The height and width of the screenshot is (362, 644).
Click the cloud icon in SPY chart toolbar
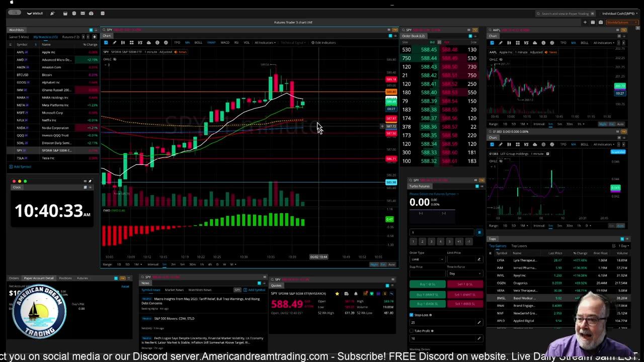point(149,43)
